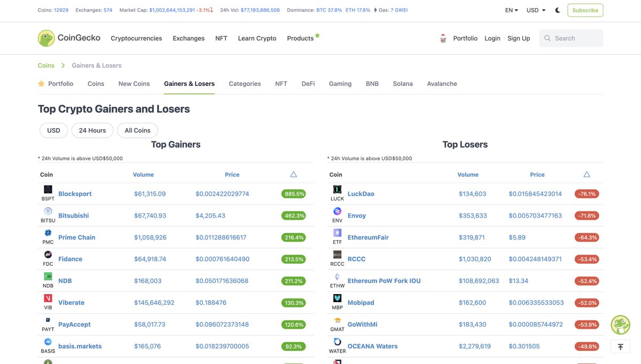Click the search magnifier icon
Screen dimensions: 641x364
pyautogui.click(x=548, y=38)
